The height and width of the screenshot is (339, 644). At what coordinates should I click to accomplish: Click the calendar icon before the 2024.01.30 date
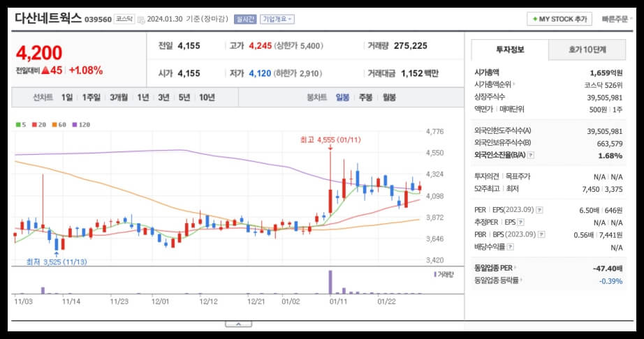click(141, 20)
